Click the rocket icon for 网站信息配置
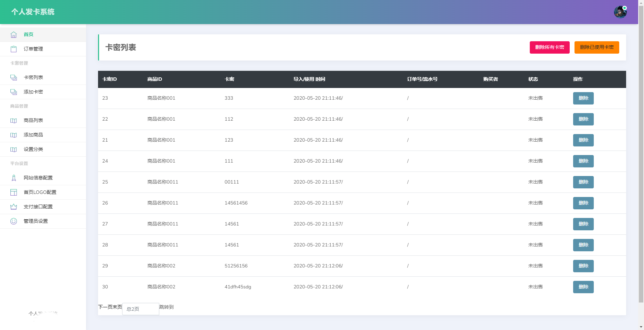Viewport: 644px width, 330px height. [x=13, y=178]
